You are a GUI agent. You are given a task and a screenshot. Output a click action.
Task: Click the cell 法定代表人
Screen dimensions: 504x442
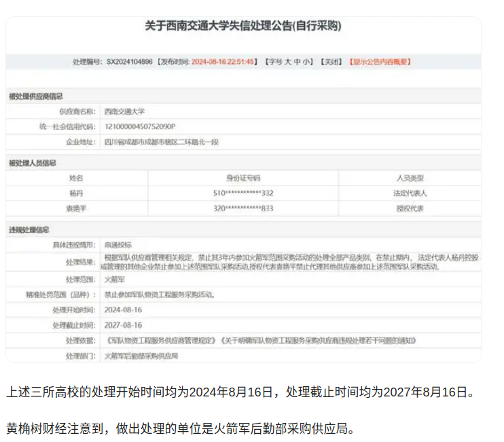(x=410, y=193)
